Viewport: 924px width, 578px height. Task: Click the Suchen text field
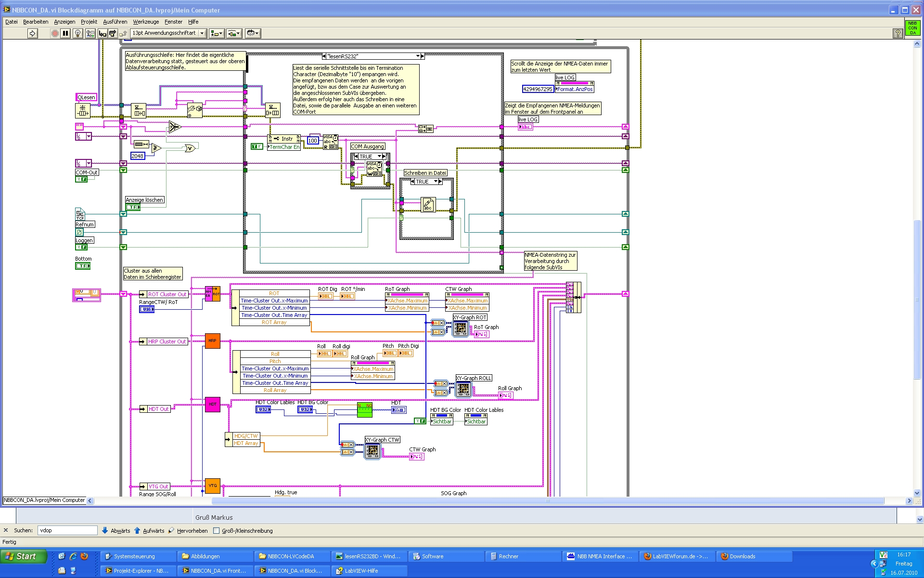pos(67,530)
